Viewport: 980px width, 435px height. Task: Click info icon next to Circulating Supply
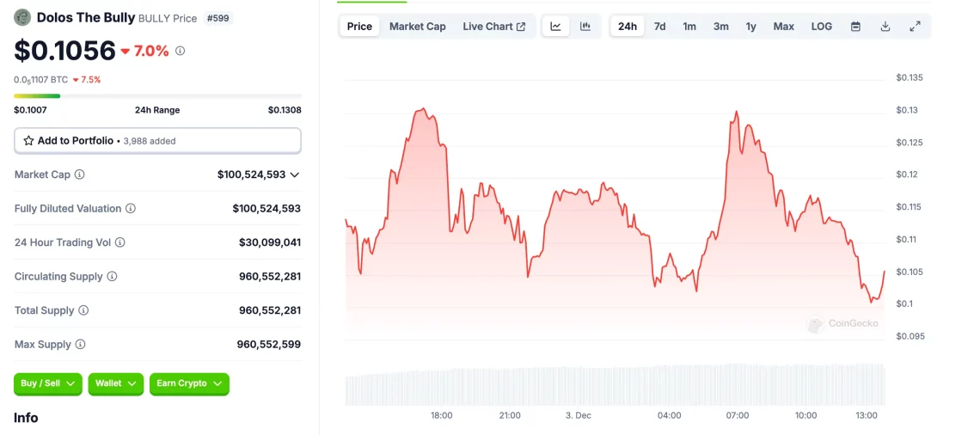(112, 277)
